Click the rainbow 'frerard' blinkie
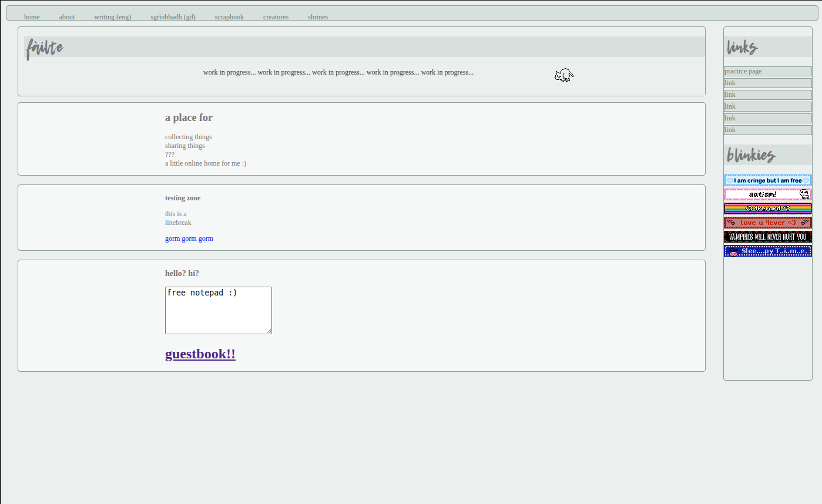The image size is (822, 504). pos(767,209)
